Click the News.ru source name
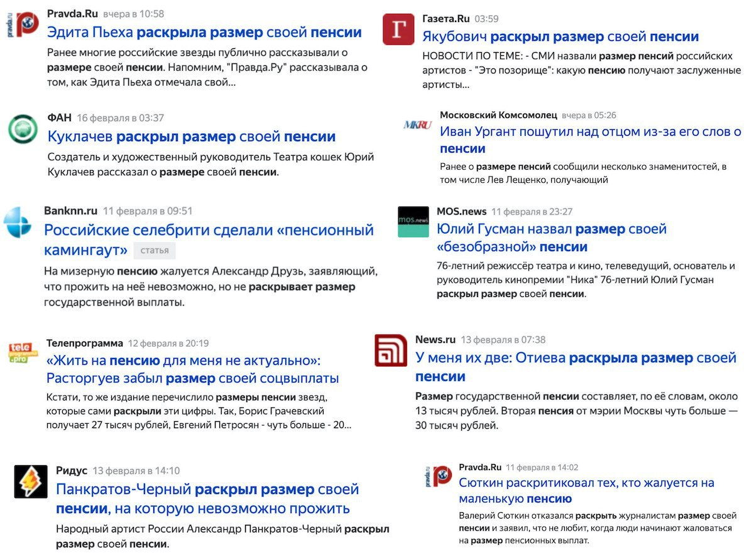 (x=435, y=340)
